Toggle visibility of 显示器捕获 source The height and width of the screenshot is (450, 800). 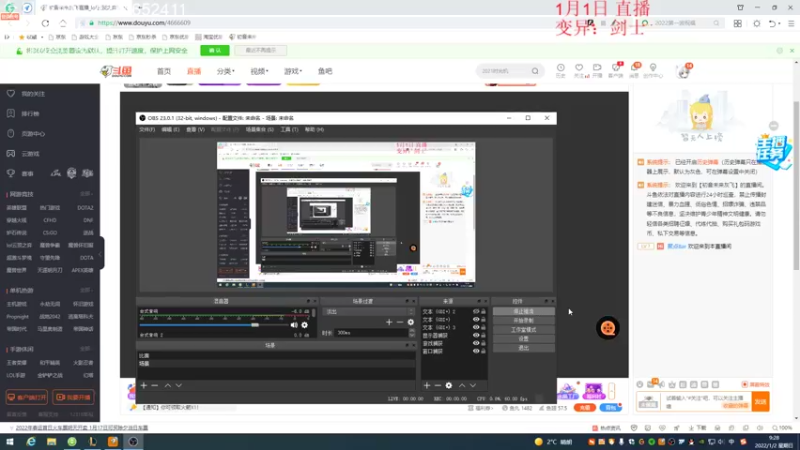476,335
